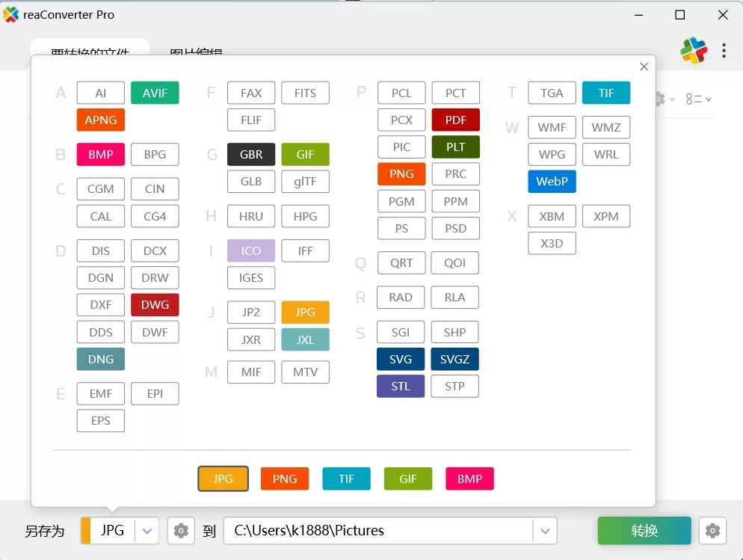Click the destination path input field

[374, 530]
